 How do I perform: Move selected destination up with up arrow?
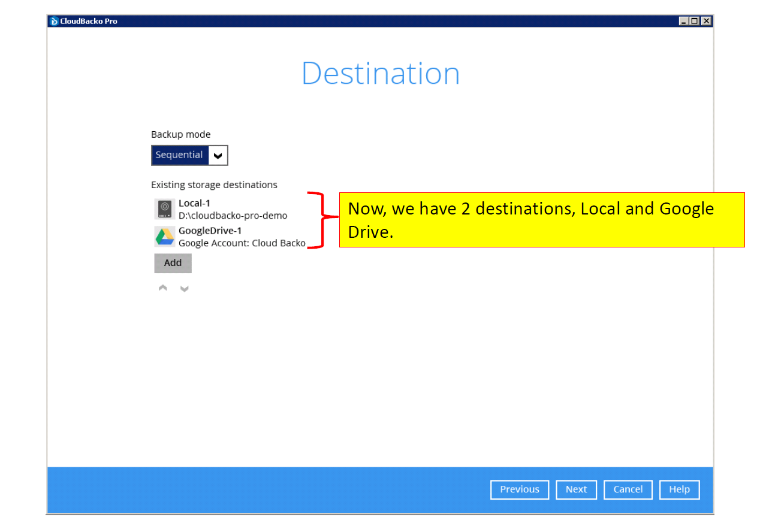click(x=163, y=289)
